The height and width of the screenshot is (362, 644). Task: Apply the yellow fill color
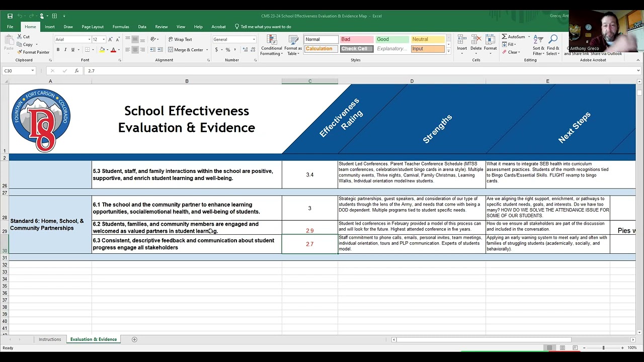point(102,50)
